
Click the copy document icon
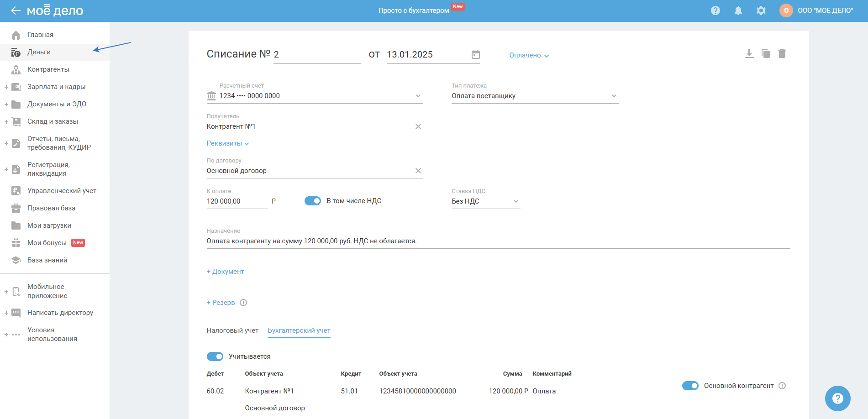pos(766,54)
